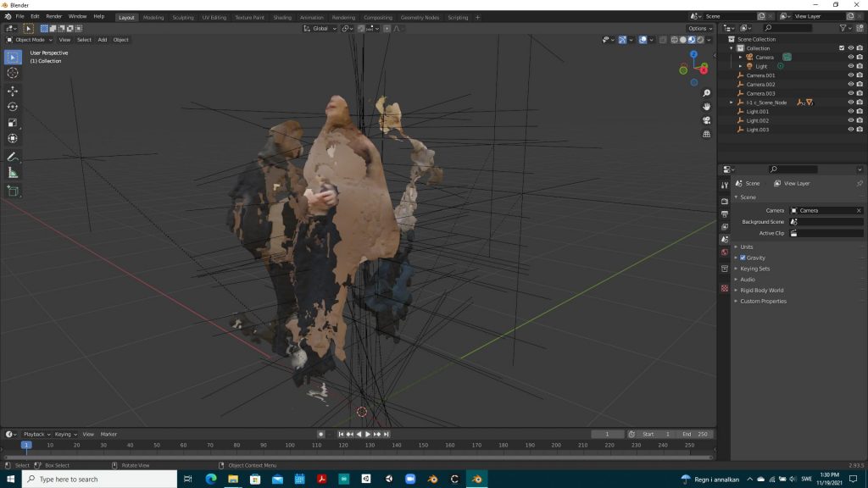Click the camera view icon in viewport
868x488 pixels.
tap(707, 120)
